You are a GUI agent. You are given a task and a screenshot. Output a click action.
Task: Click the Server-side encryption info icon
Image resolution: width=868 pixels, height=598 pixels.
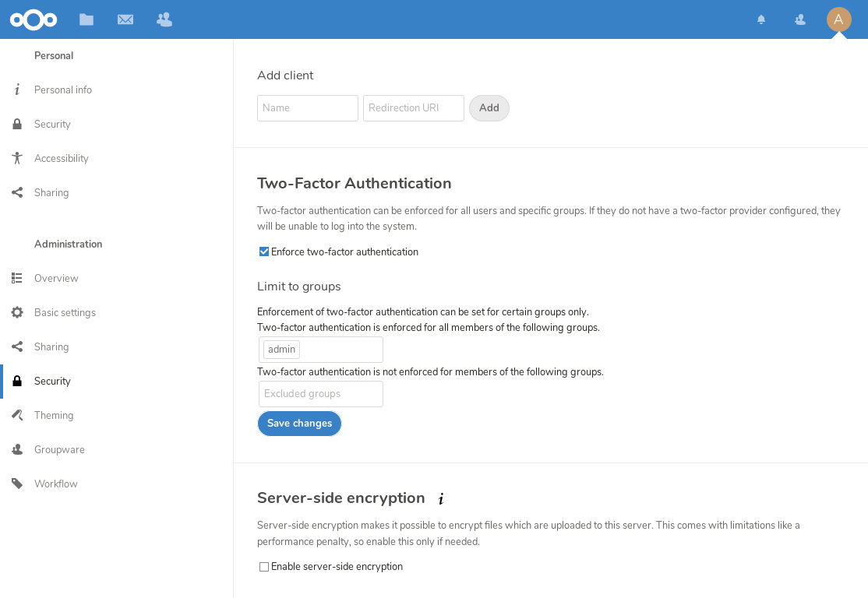point(441,499)
